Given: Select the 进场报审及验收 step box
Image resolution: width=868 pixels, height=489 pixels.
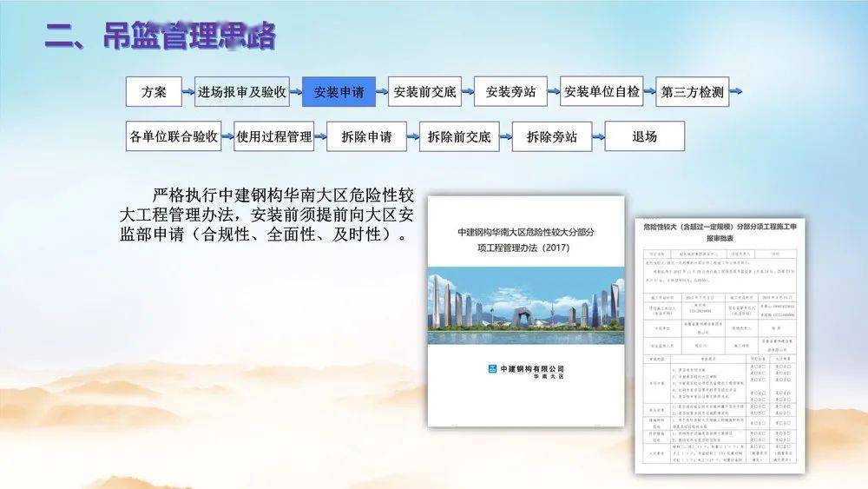Looking at the screenshot, I should tap(242, 92).
